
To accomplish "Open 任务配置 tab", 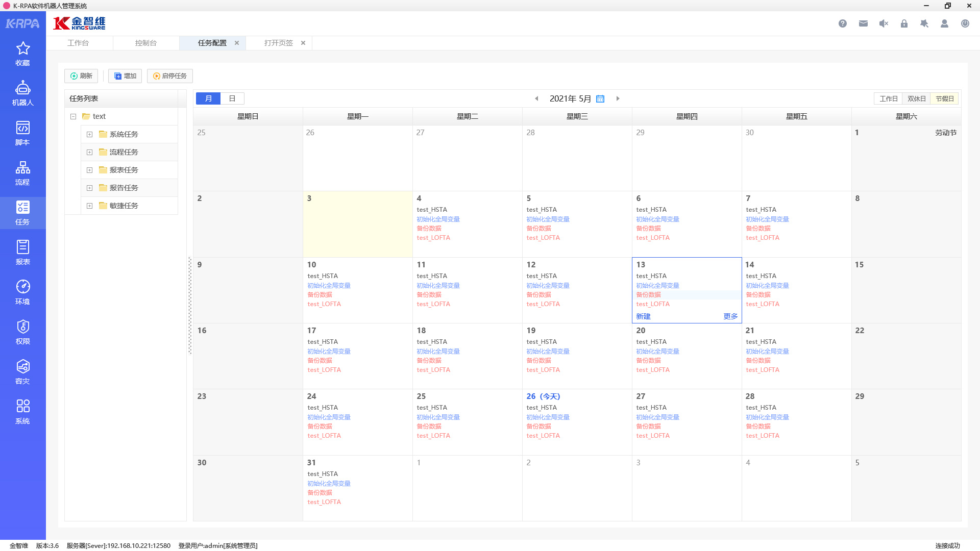I will [212, 42].
